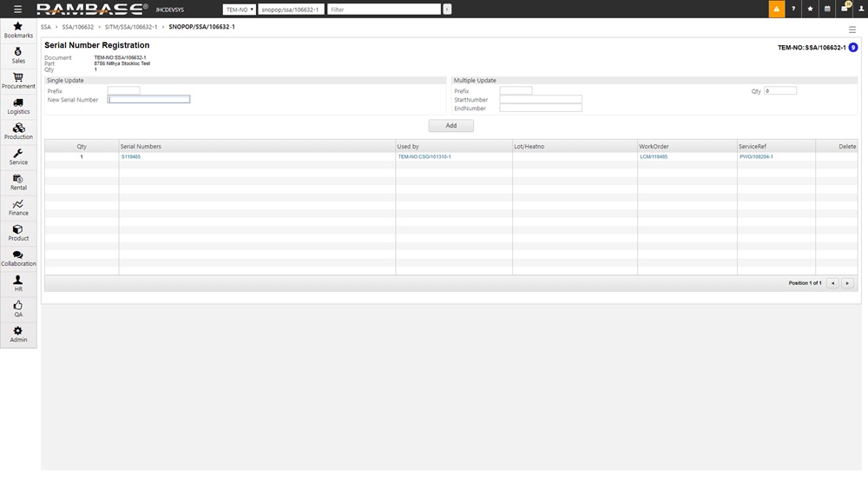
Task: Open TEM-NO:CSO/101310-1 used by link
Action: pos(424,156)
